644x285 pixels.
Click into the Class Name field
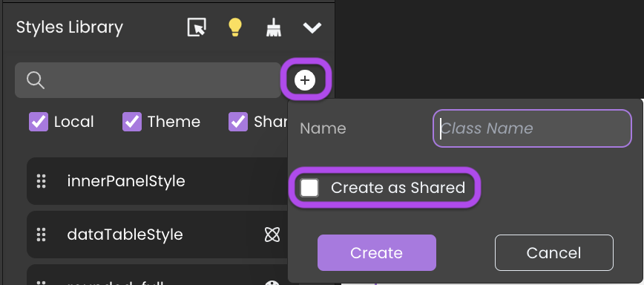point(532,128)
